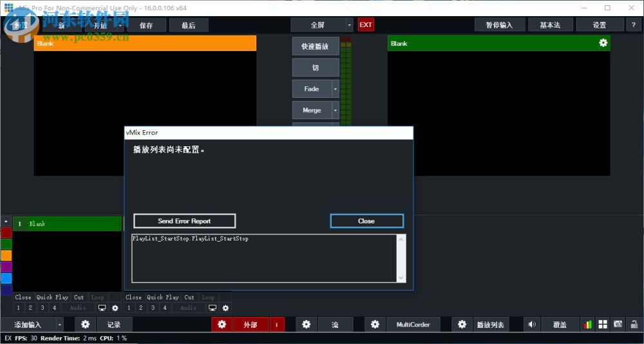
Task: Click the 新 new preset button
Action: [x=62, y=25]
